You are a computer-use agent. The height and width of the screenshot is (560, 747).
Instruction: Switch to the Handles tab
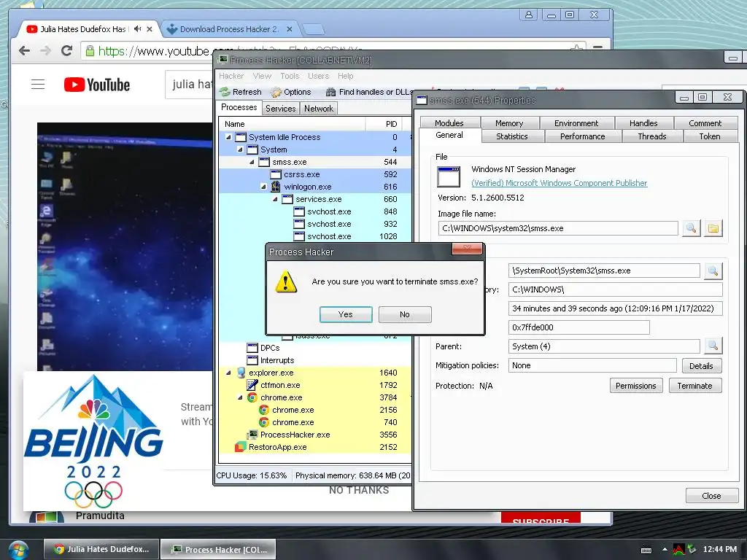pyautogui.click(x=643, y=122)
